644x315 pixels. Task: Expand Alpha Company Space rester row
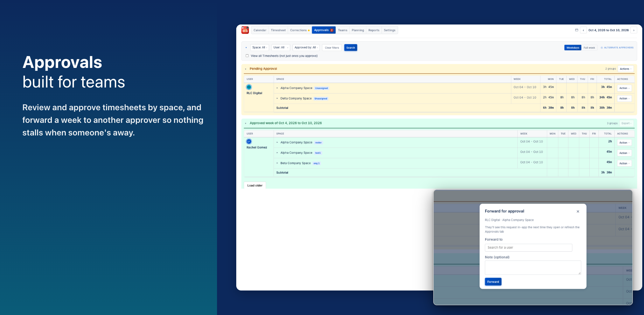click(277, 142)
